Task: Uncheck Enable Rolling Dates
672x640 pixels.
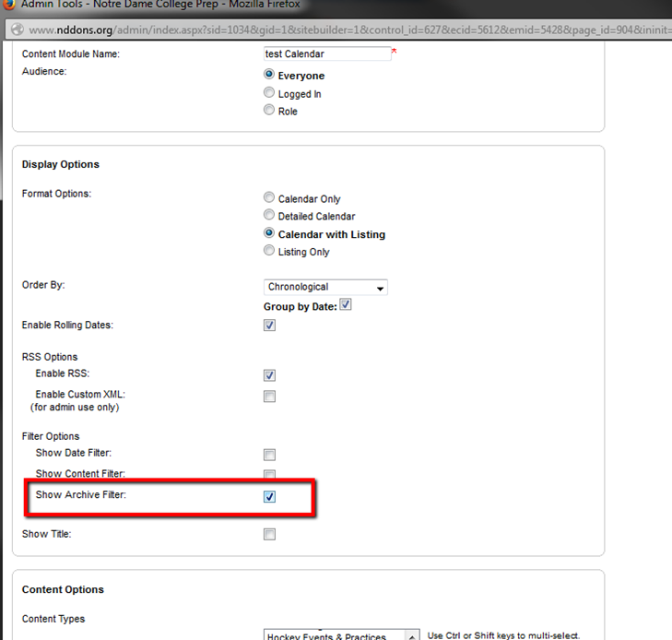Action: coord(269,326)
